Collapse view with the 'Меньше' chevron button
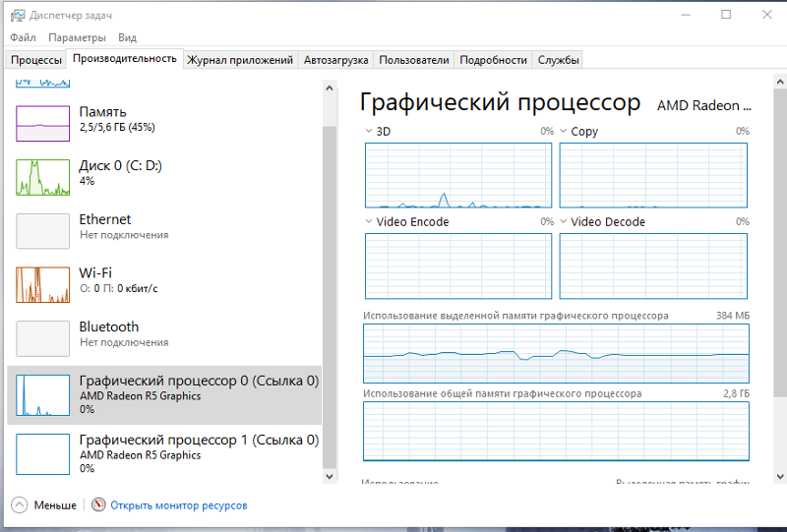 click(20, 504)
